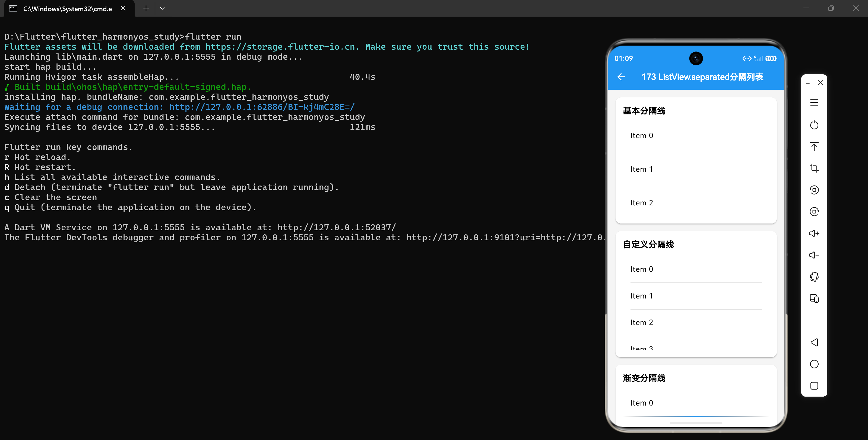
Task: Open the emulator hamburger menu
Action: 814,103
